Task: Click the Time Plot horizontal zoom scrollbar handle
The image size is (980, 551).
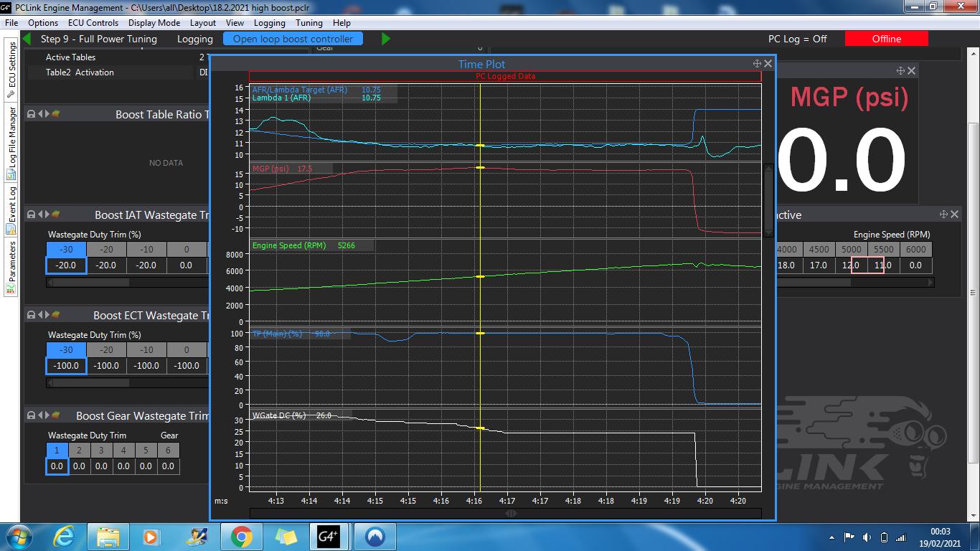Action: pos(512,513)
